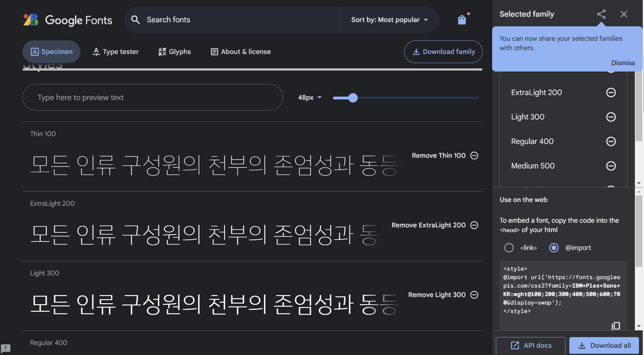Click the search magnifier icon
The height and width of the screenshot is (355, 644).
point(136,19)
